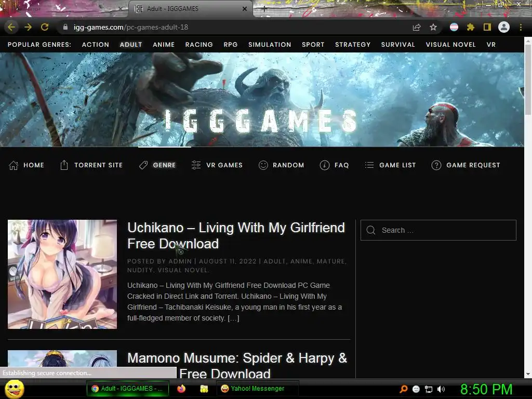Click the magnifier icon in search box
The height and width of the screenshot is (399, 532).
pos(371,230)
